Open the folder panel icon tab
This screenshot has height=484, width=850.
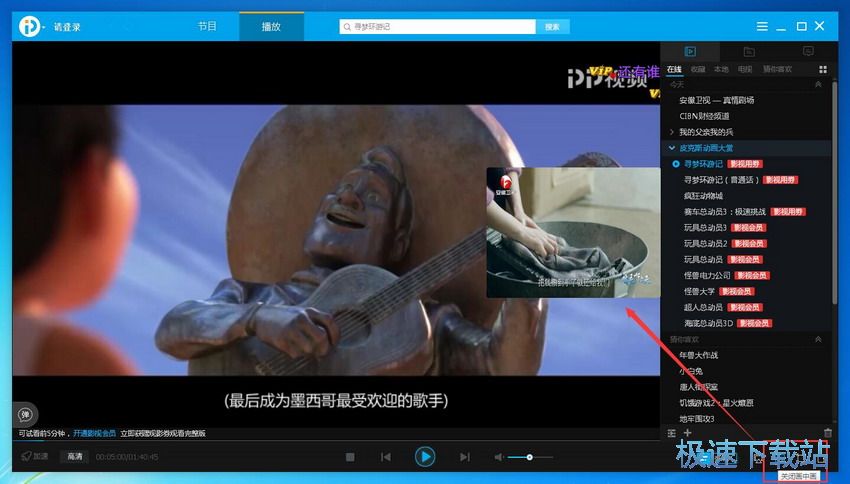click(749, 51)
